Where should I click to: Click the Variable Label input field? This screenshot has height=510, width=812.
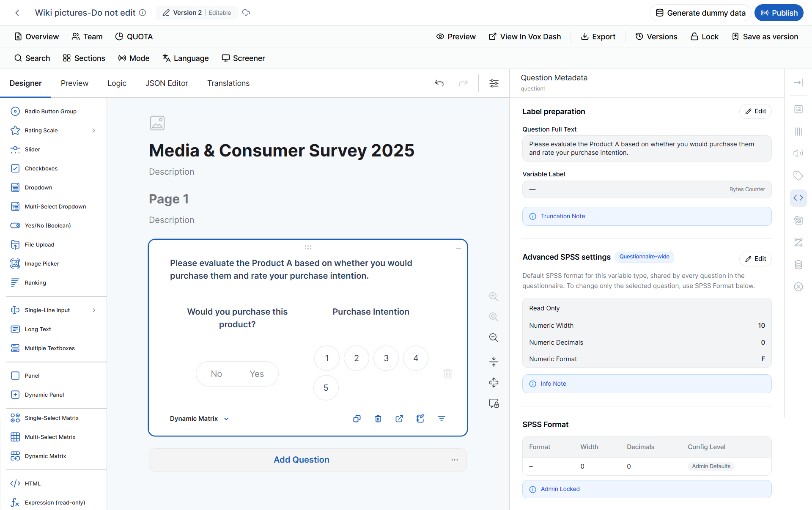coord(647,189)
